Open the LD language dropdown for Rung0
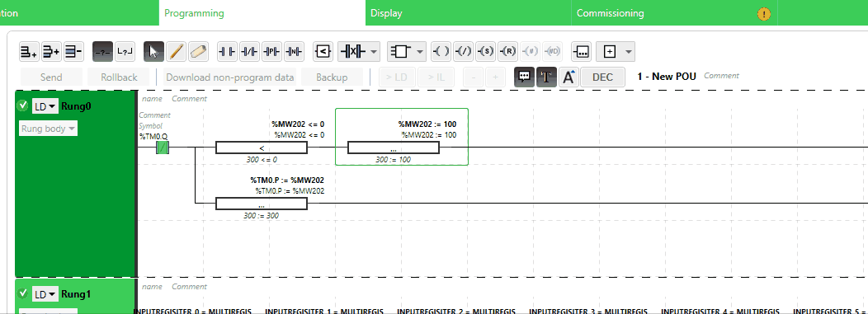Screen dimensions: 868x314 [x=45, y=106]
